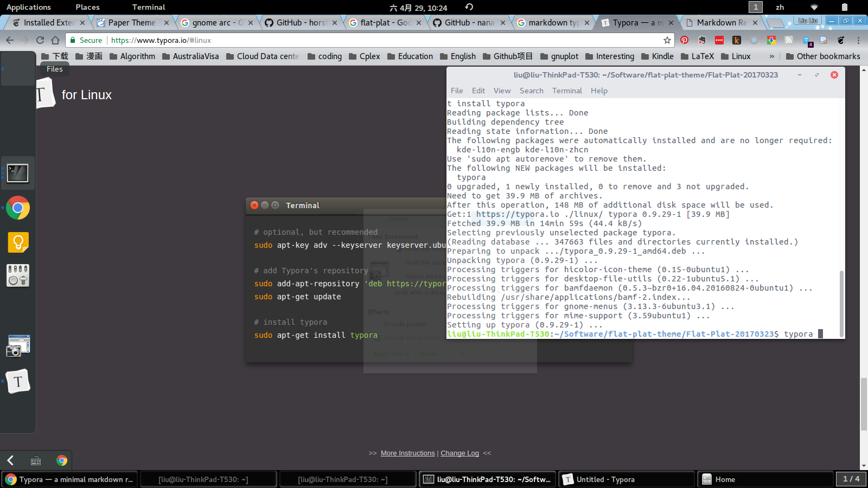This screenshot has width=868, height=488.
Task: Click the More Instructions link
Action: (407, 453)
